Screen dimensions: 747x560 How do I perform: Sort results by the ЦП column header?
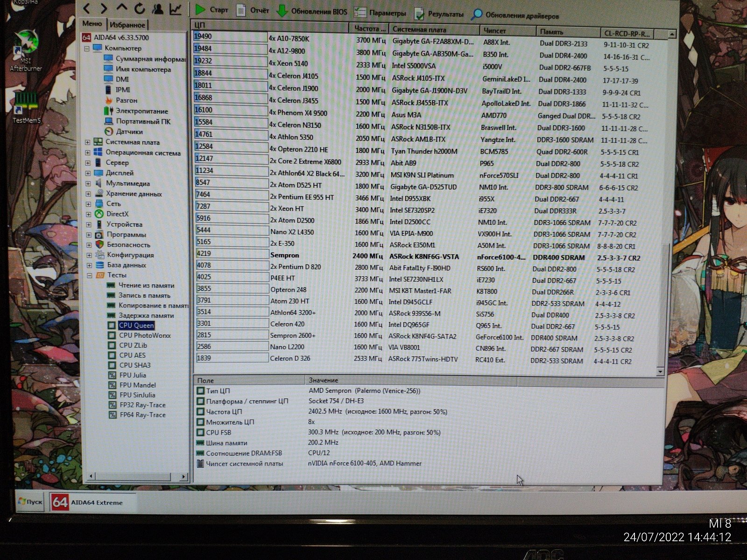[x=270, y=26]
